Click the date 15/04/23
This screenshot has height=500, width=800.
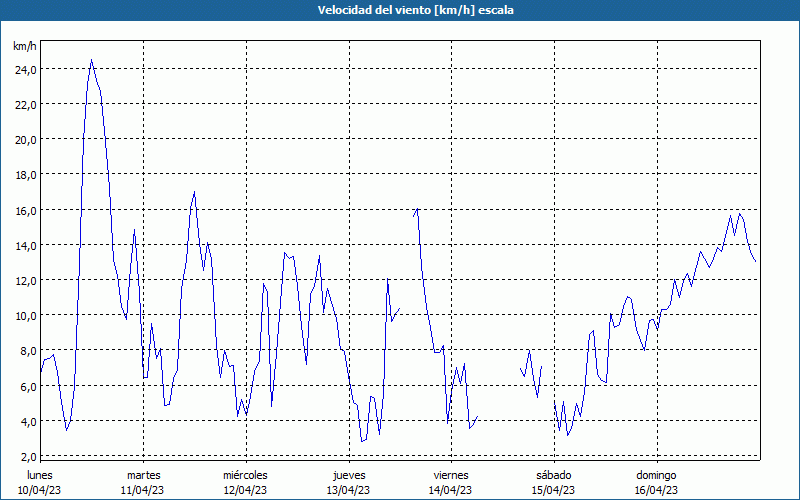(553, 490)
